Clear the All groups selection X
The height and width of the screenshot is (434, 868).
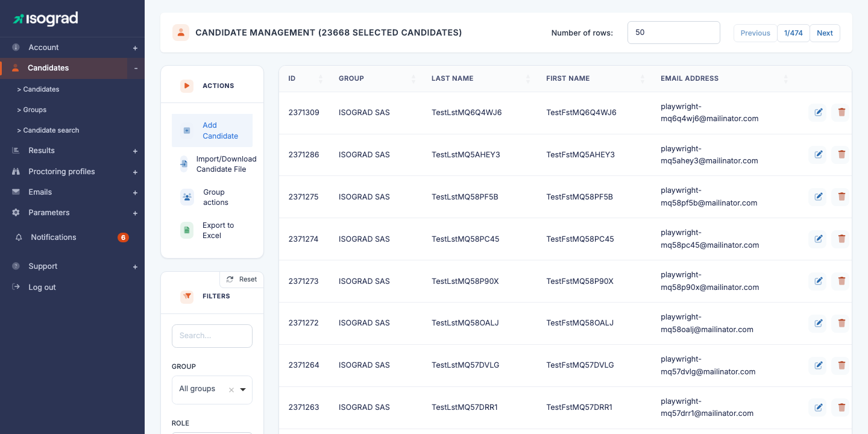click(x=231, y=390)
